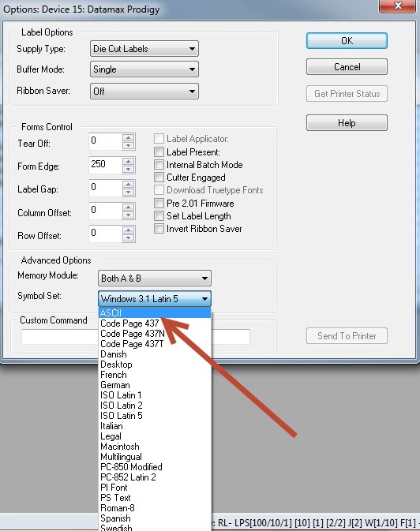Toggle Internal Batch Mode checkbox

click(x=159, y=165)
